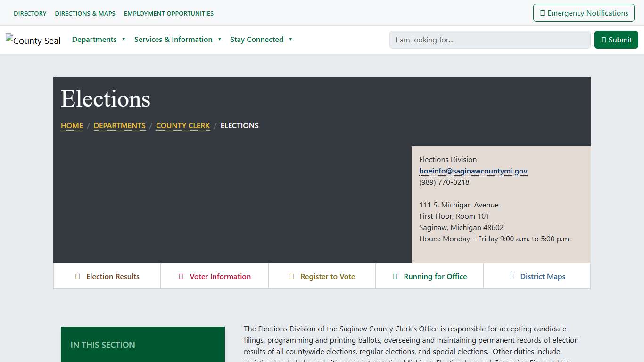Navigate to Home via the breadcrumb
This screenshot has height=362, width=644.
click(x=72, y=125)
